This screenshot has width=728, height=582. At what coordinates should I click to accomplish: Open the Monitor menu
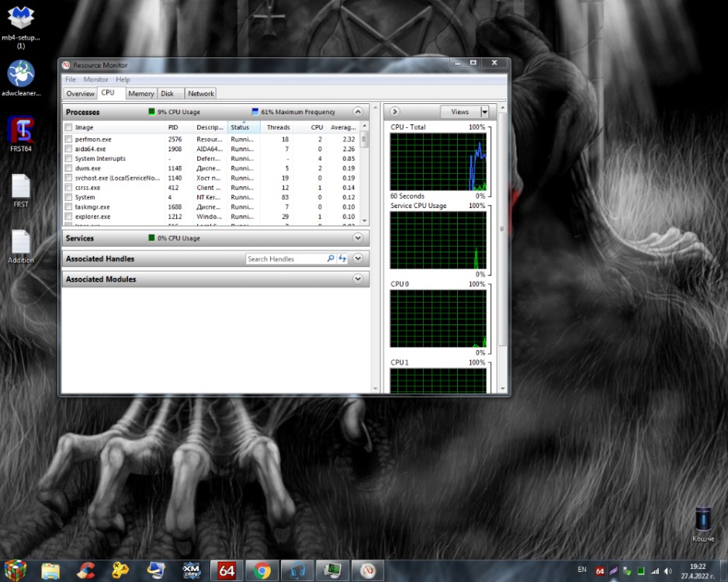(x=95, y=79)
